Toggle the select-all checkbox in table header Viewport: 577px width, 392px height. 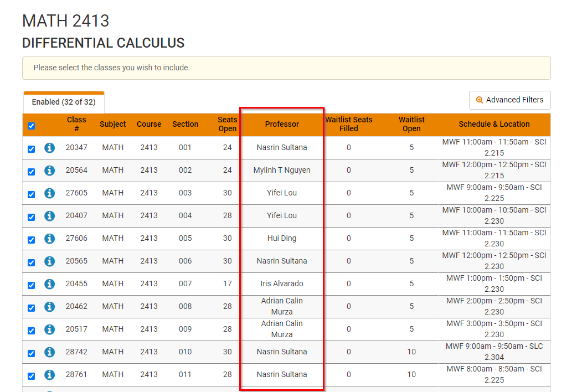(31, 126)
